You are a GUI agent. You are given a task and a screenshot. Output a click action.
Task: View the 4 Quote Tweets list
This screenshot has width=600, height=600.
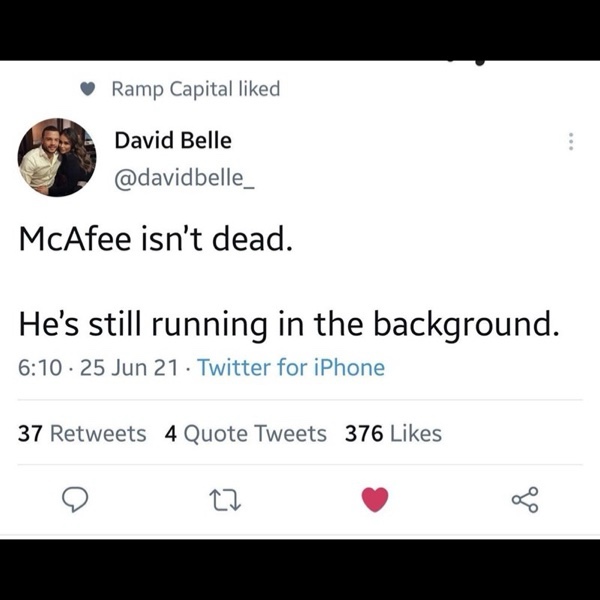245,433
